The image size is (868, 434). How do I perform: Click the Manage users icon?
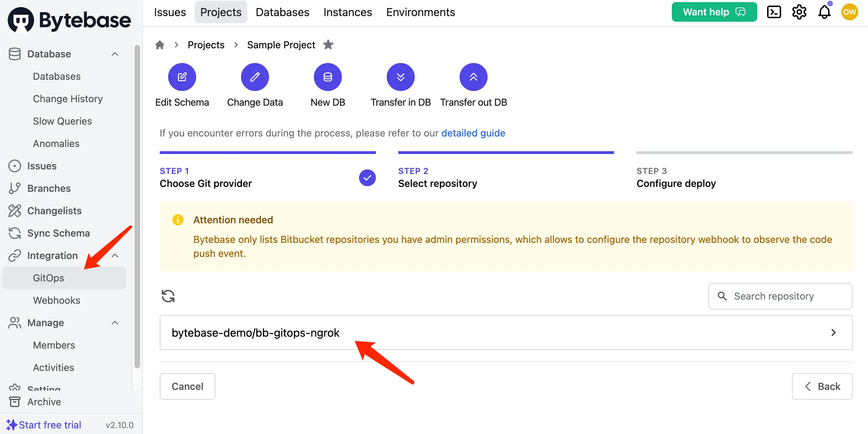pos(15,323)
